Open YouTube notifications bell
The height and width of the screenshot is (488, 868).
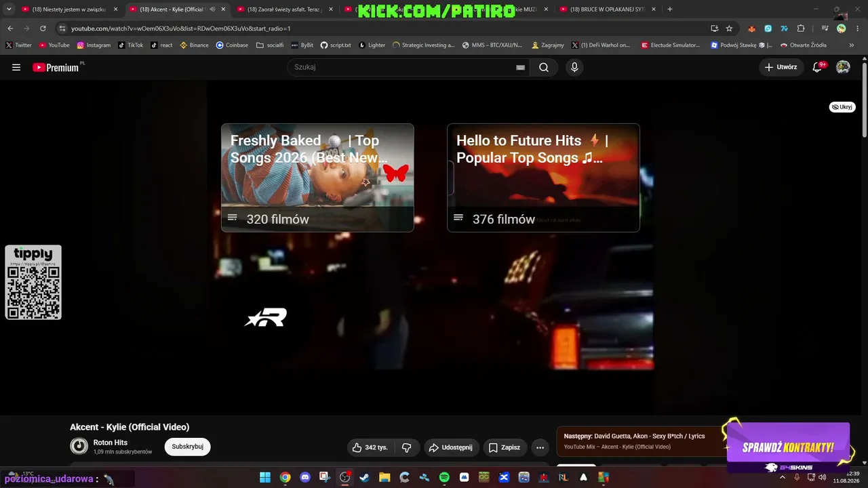click(818, 67)
